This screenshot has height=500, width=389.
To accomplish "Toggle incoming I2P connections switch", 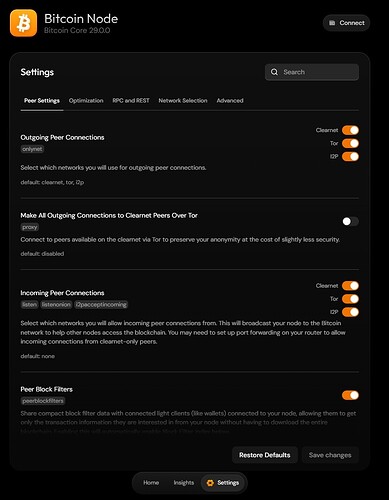I will 350,312.
